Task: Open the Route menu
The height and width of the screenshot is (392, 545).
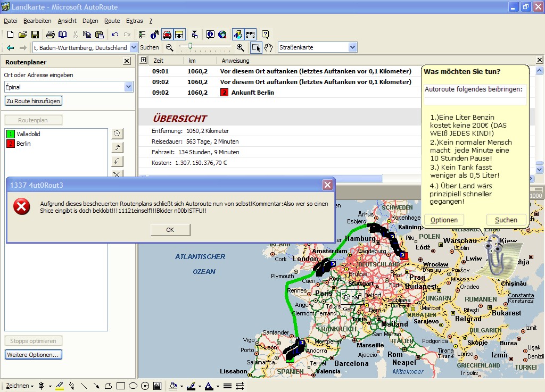Action: (112, 21)
